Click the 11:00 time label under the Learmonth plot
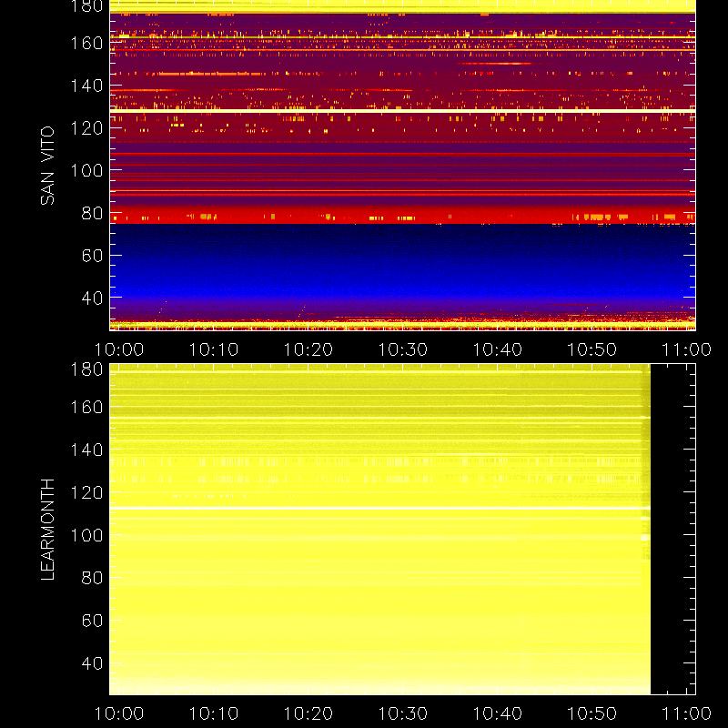The height and width of the screenshot is (728, 728). tap(686, 713)
